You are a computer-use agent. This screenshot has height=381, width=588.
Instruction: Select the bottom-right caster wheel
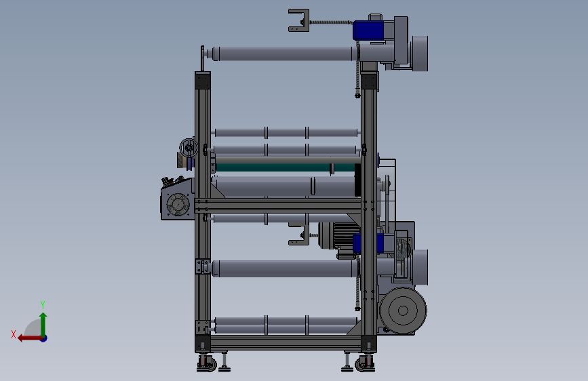click(x=365, y=364)
